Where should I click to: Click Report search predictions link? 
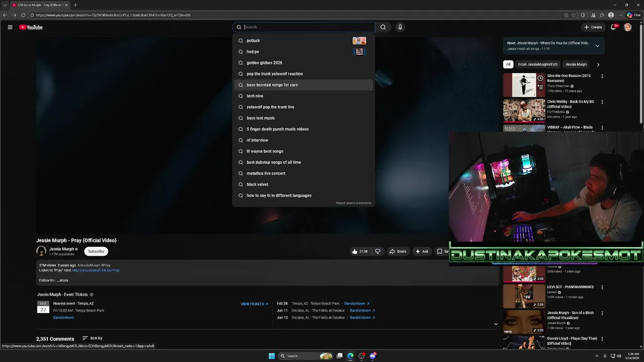353,203
